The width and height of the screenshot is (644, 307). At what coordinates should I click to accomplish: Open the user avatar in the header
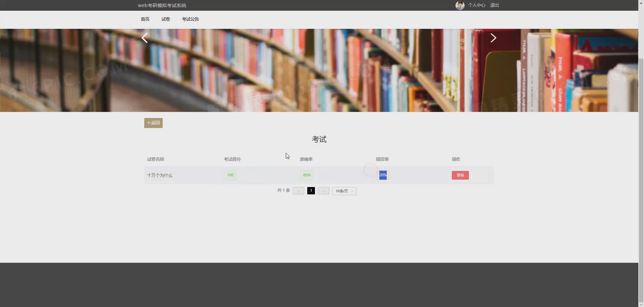(460, 5)
